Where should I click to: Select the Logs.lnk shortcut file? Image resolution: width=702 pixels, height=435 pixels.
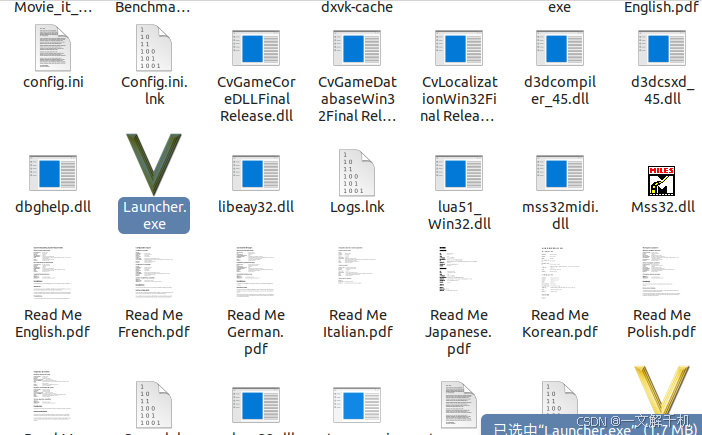point(357,174)
